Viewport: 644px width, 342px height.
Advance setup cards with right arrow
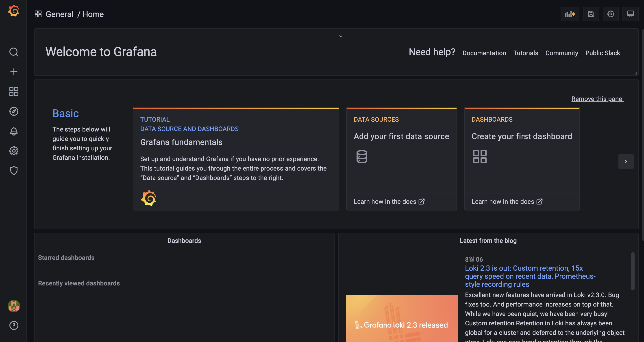(x=626, y=162)
